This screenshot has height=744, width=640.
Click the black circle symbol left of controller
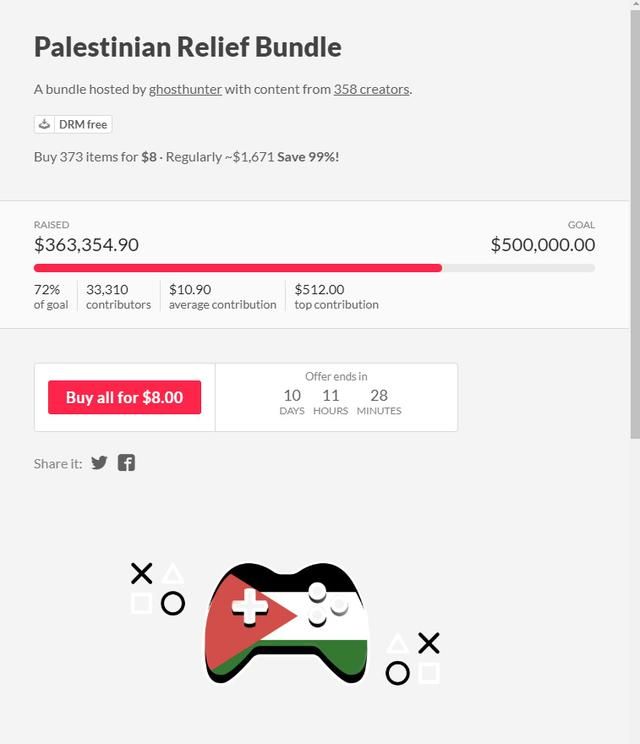tap(173, 604)
